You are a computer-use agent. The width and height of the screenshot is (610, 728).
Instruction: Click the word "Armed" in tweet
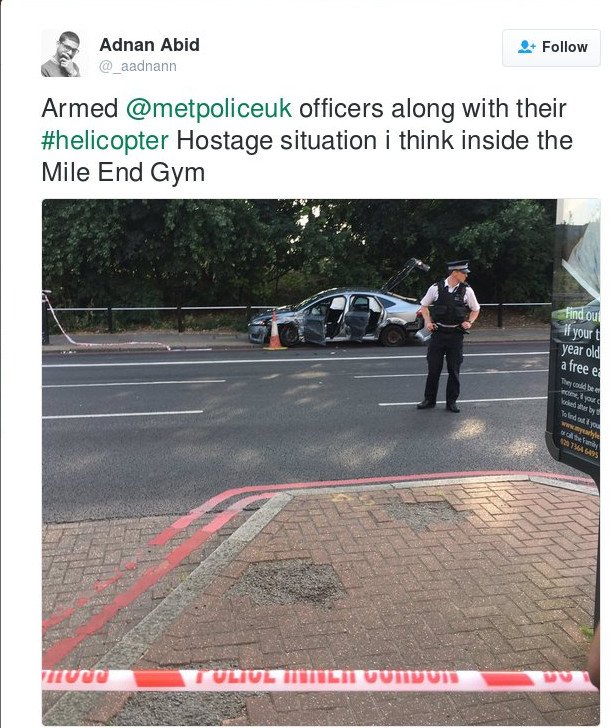tap(80, 108)
